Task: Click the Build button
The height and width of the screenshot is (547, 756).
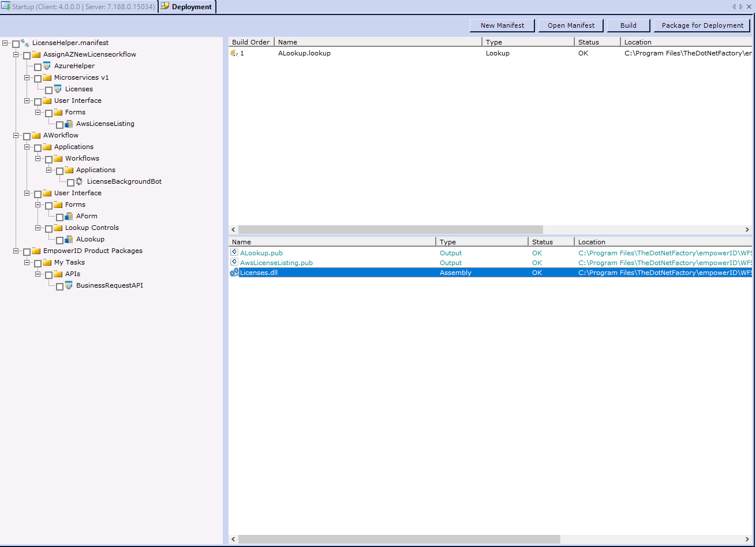Action: tap(628, 25)
